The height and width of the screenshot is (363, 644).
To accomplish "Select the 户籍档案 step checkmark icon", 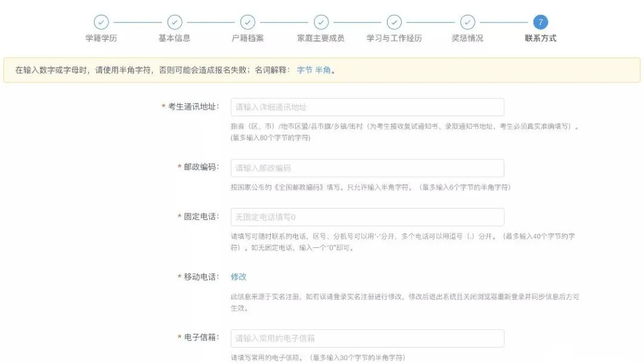I will tap(248, 23).
